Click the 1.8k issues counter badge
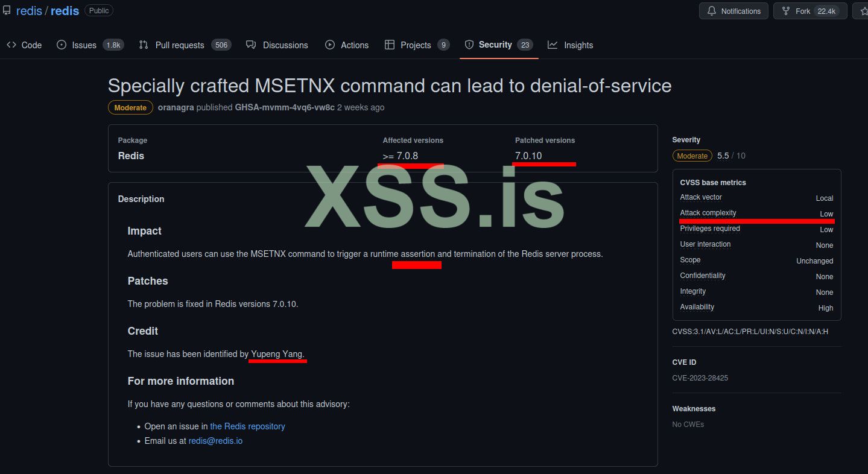Viewport: 868px width, 474px height. pos(113,45)
